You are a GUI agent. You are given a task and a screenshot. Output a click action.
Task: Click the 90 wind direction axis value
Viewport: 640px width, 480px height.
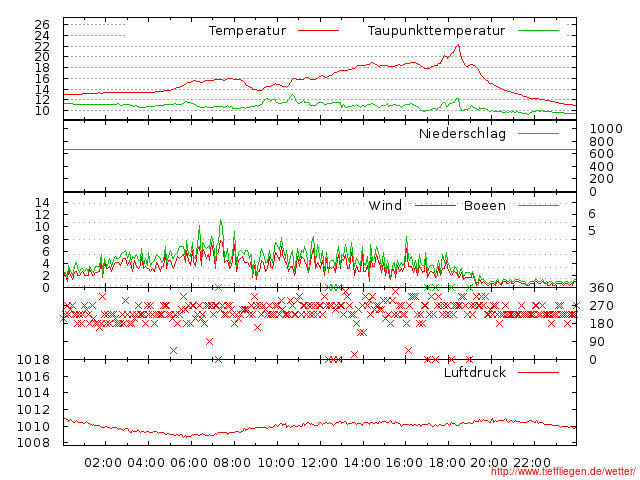click(597, 342)
